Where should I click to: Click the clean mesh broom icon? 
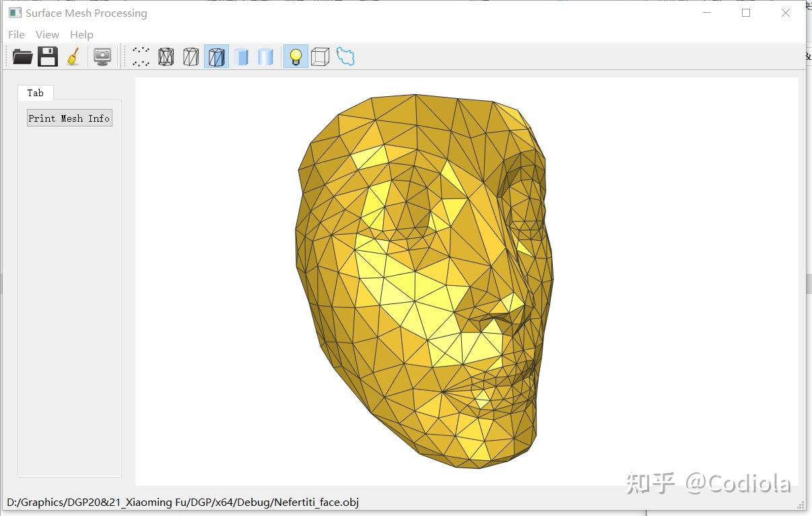tap(73, 57)
